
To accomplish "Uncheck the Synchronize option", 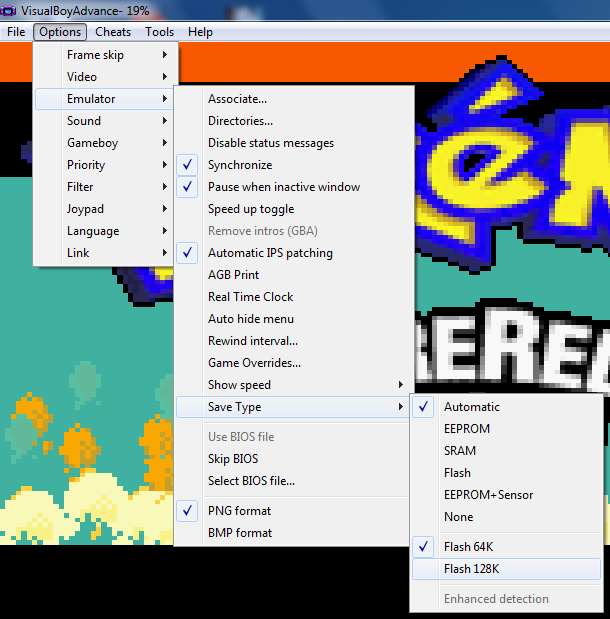I will click(x=293, y=165).
